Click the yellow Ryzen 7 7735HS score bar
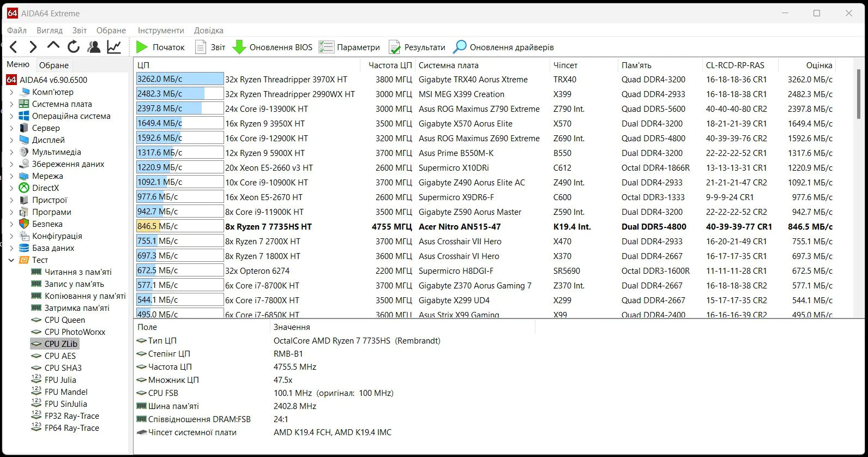The image size is (868, 457). pyautogui.click(x=180, y=226)
